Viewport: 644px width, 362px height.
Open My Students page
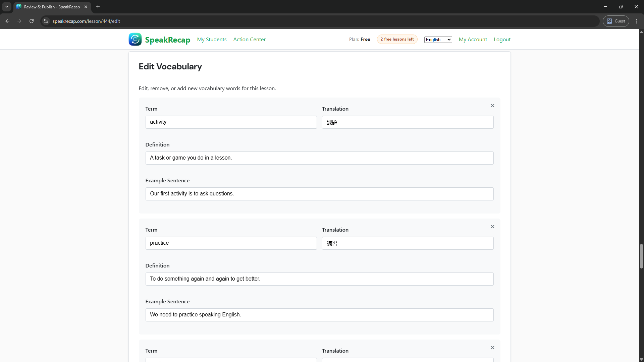pos(212,40)
